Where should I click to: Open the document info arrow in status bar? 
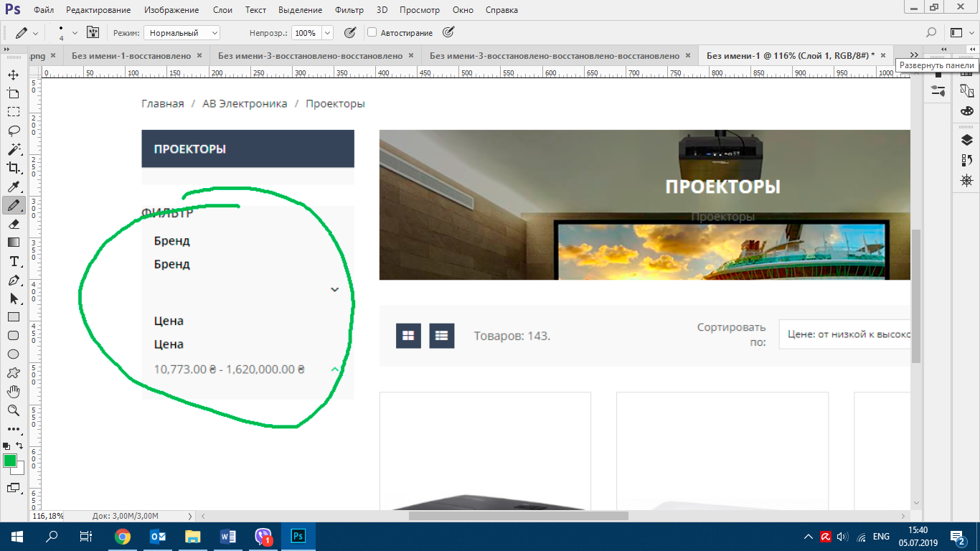(190, 516)
